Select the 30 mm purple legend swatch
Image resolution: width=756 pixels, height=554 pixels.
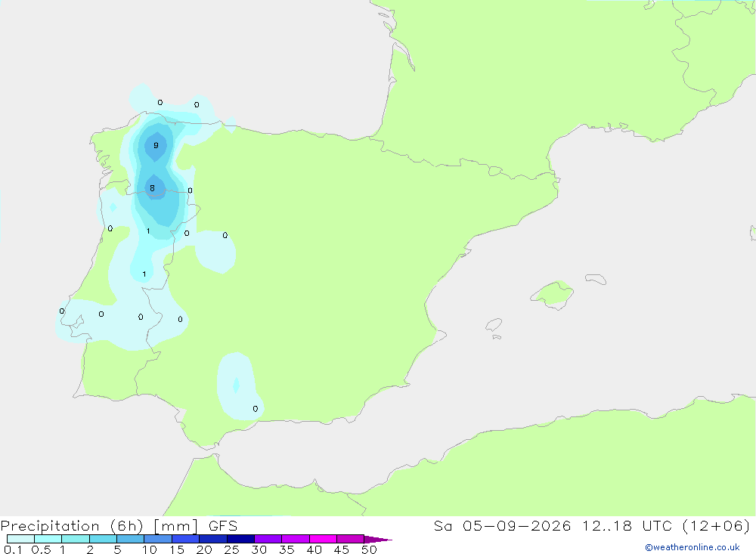click(268, 539)
